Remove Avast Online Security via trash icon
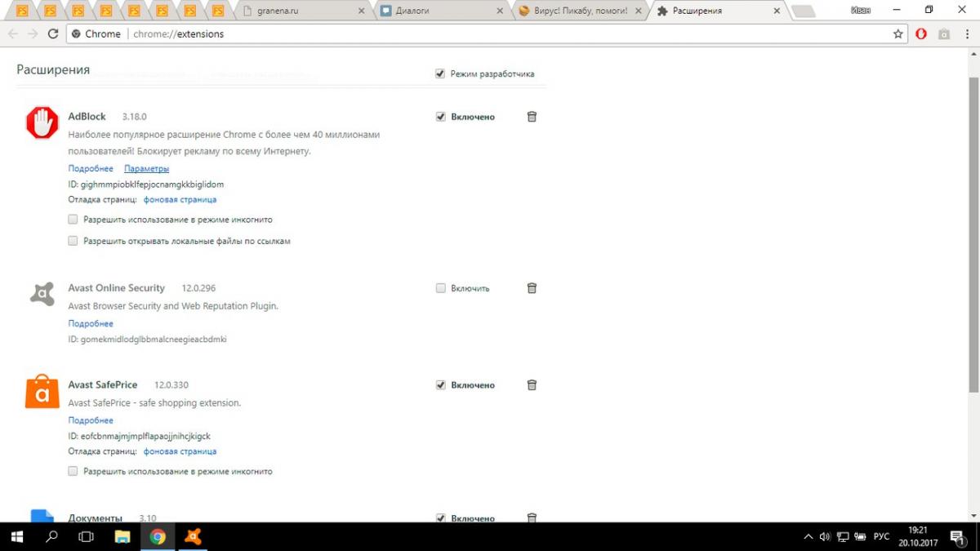Viewport: 980px width, 551px height. [x=532, y=288]
